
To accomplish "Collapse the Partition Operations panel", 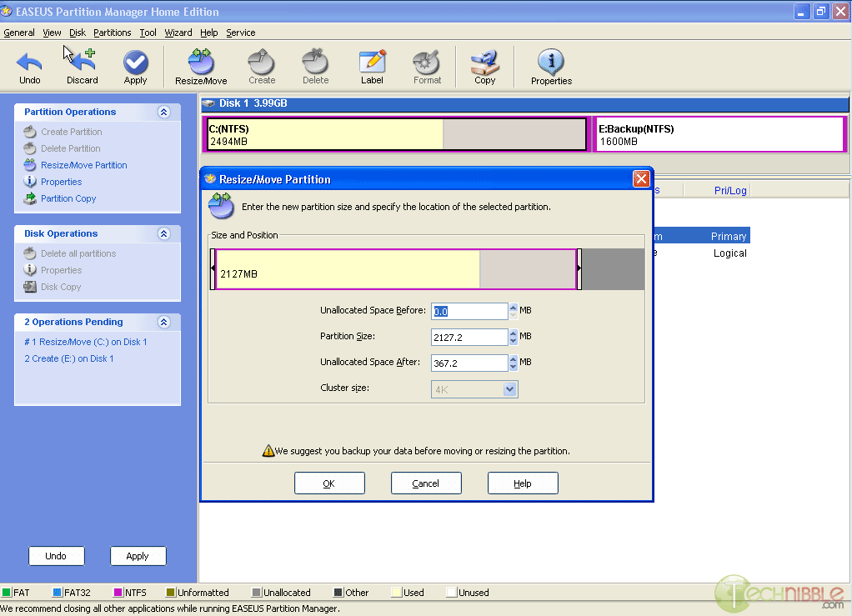I will (163, 112).
